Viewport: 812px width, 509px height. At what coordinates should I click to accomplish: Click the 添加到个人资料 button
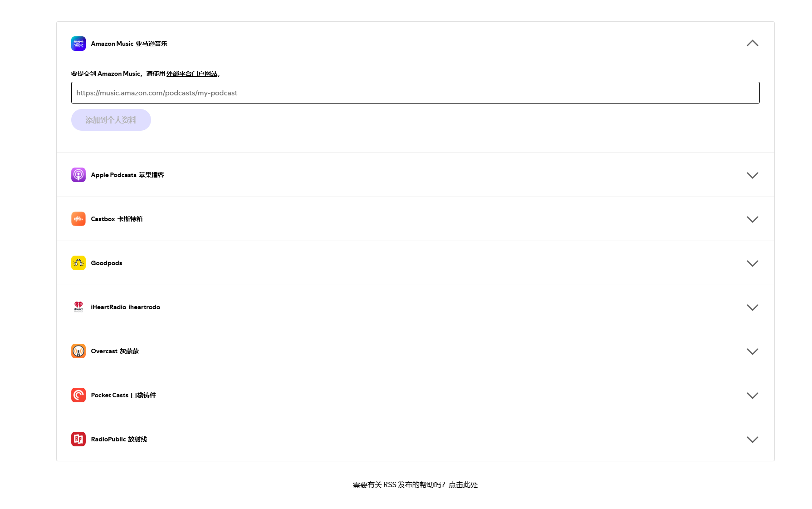(111, 120)
